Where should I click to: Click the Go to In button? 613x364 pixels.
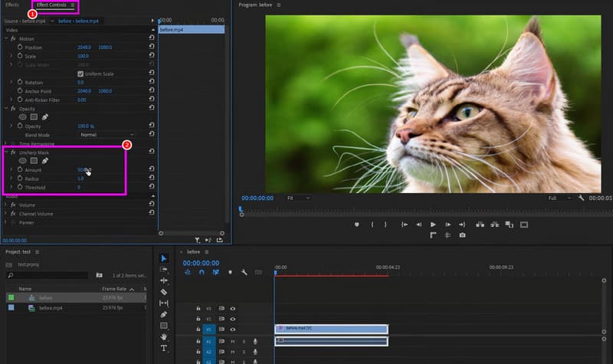405,225
